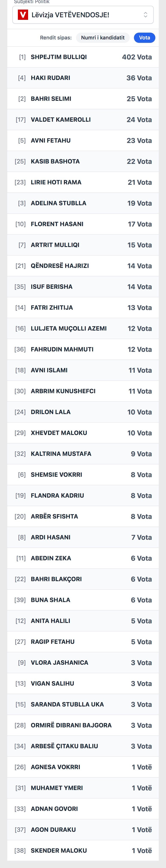Click the dropdown up-down chevron arrows

[x=145, y=15]
